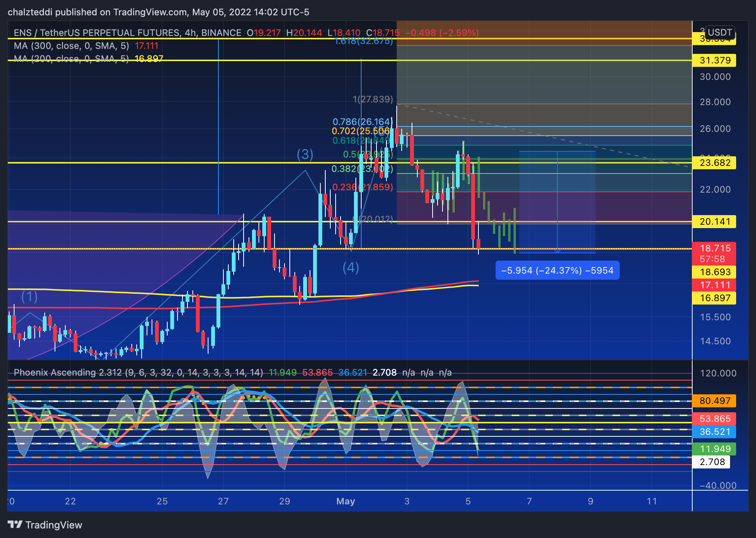Click the yellow 31.379 price axis label
Viewport: 756px width, 538px height.
coord(714,60)
